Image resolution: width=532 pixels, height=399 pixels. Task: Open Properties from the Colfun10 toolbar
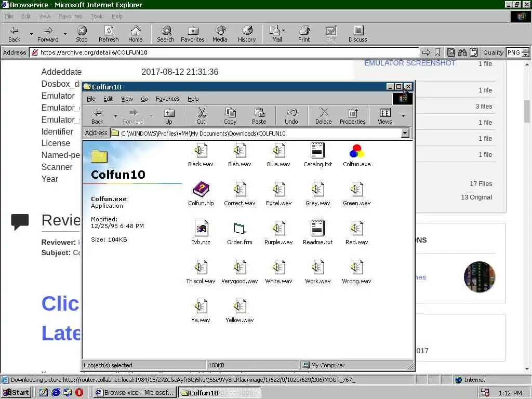tap(353, 116)
